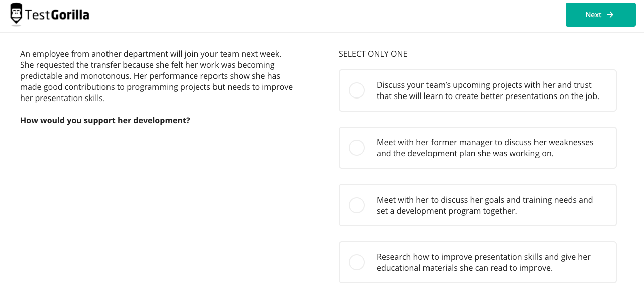This screenshot has height=294, width=644.
Task: Click the TestGorilla gorilla head logo icon
Action: (x=17, y=14)
